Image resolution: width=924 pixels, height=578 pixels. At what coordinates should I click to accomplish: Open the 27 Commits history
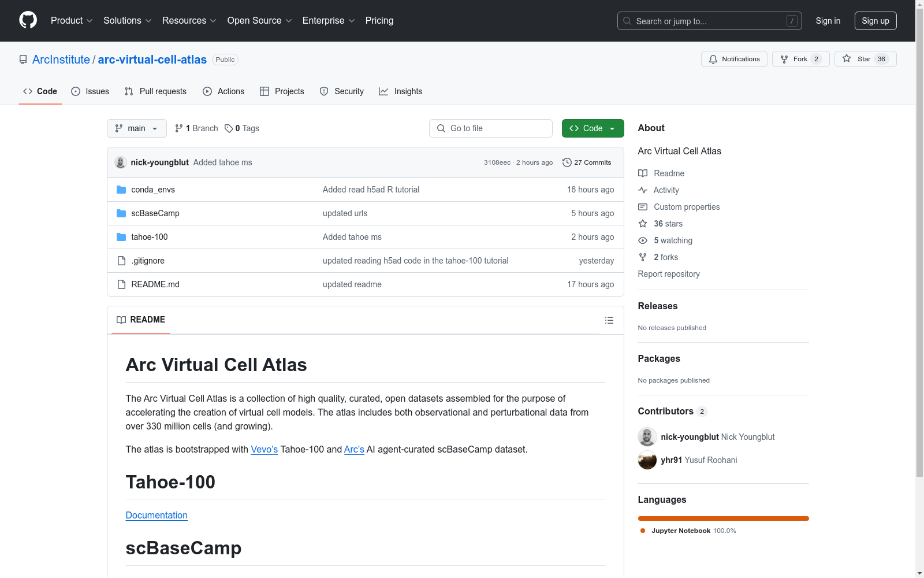click(587, 162)
